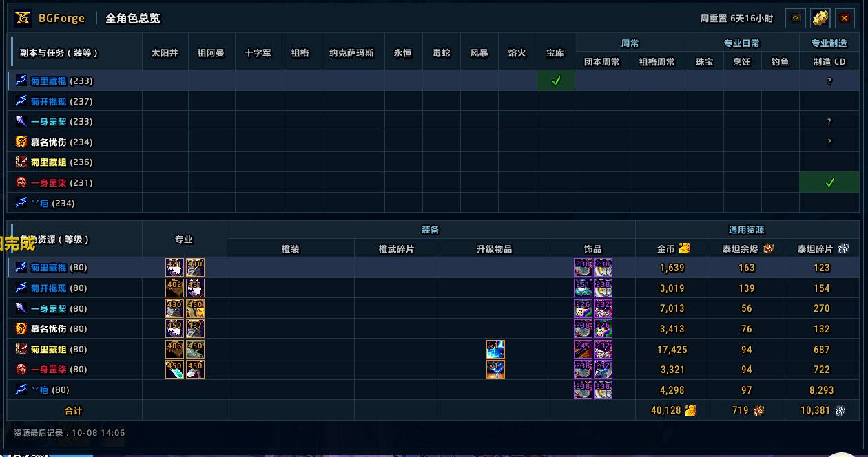Select the 十字军 column header
868x457 pixels.
tap(258, 53)
